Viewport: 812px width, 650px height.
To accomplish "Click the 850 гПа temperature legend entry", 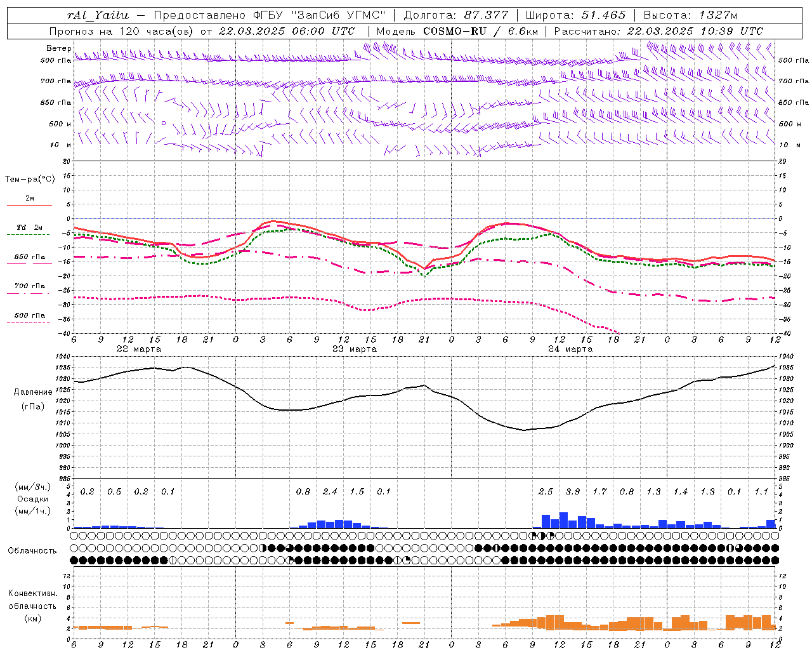I will [29, 257].
